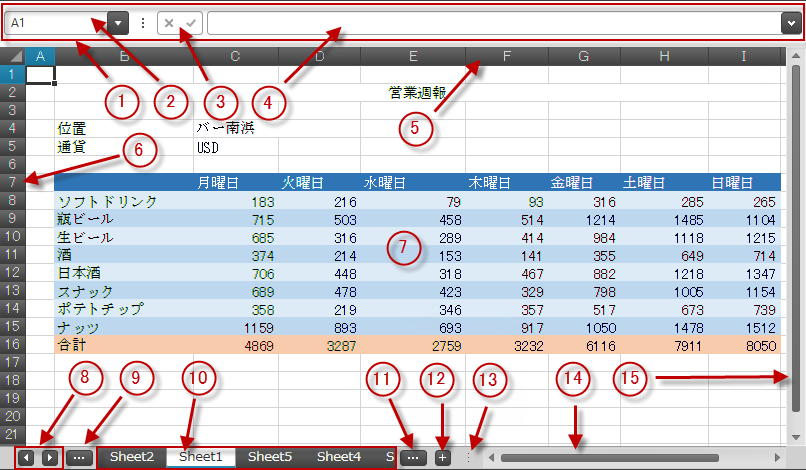Image resolution: width=806 pixels, height=470 pixels.
Task: Click the right ellipsis sheet tab overflow button
Action: pyautogui.click(x=412, y=457)
